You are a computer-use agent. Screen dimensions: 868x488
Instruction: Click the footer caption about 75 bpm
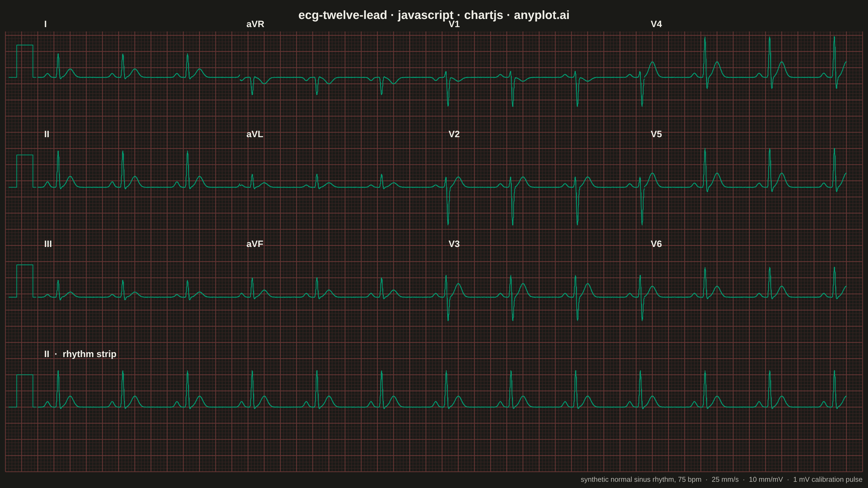point(721,479)
